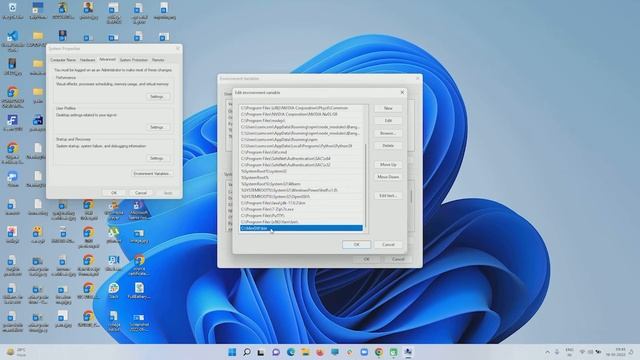The image size is (640, 360).
Task: Launch Google Chrome from taskbar
Action: click(379, 352)
